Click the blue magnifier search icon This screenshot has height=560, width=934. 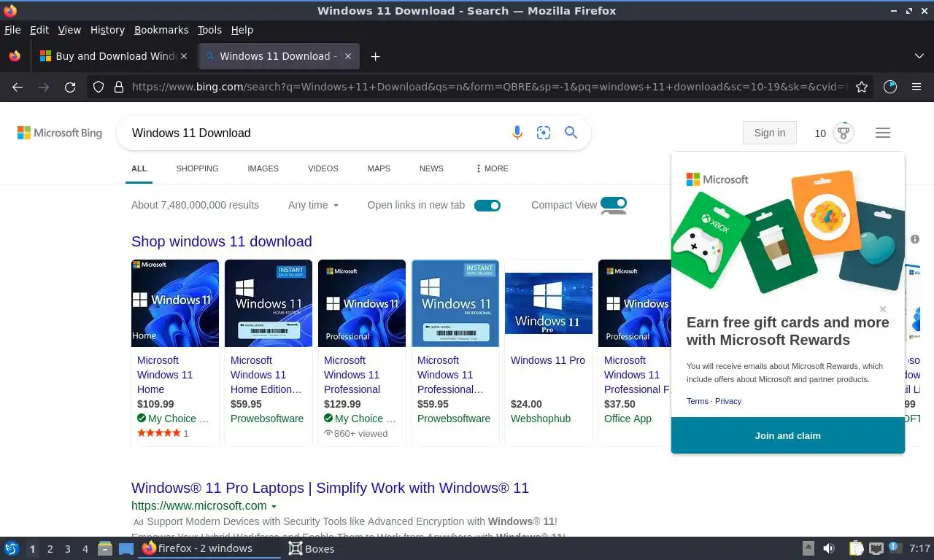click(x=571, y=133)
